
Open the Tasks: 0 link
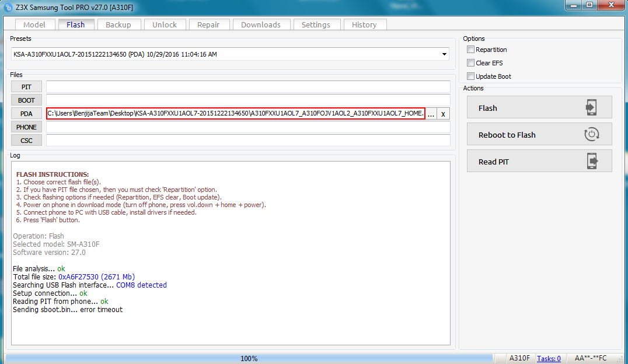pos(549,358)
